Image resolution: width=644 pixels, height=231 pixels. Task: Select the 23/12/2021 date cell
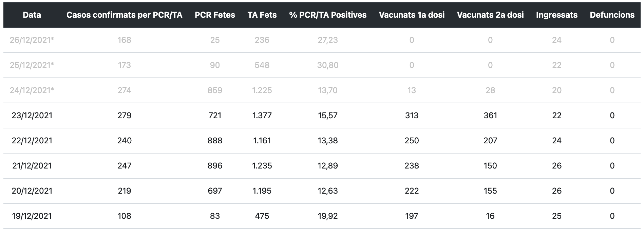tap(32, 115)
